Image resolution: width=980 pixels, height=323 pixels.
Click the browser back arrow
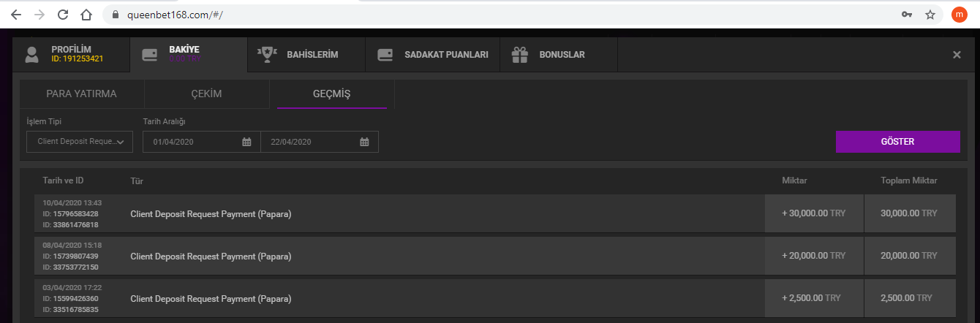point(16,14)
